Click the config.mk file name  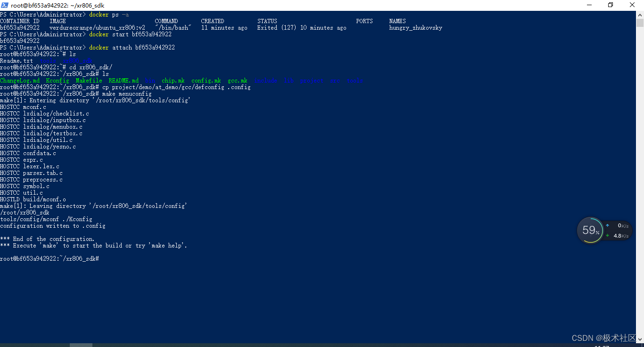(x=206, y=81)
